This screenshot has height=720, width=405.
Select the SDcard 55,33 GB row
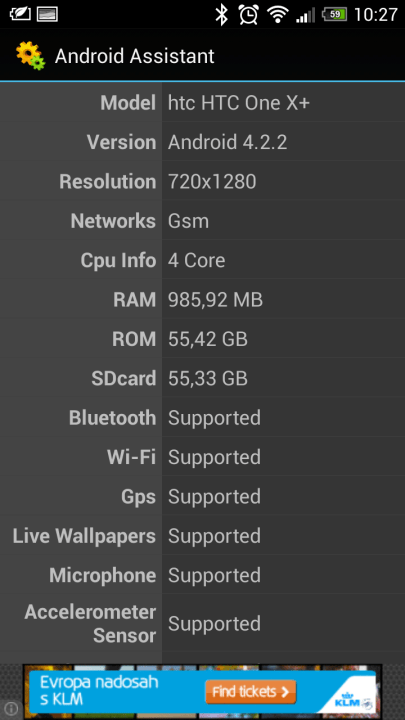pyautogui.click(x=202, y=378)
